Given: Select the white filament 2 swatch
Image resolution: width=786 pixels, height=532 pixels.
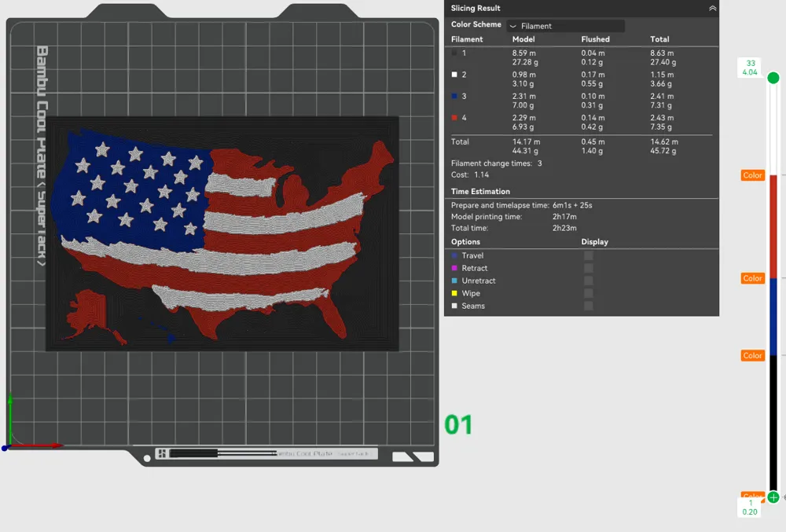Looking at the screenshot, I should [454, 75].
